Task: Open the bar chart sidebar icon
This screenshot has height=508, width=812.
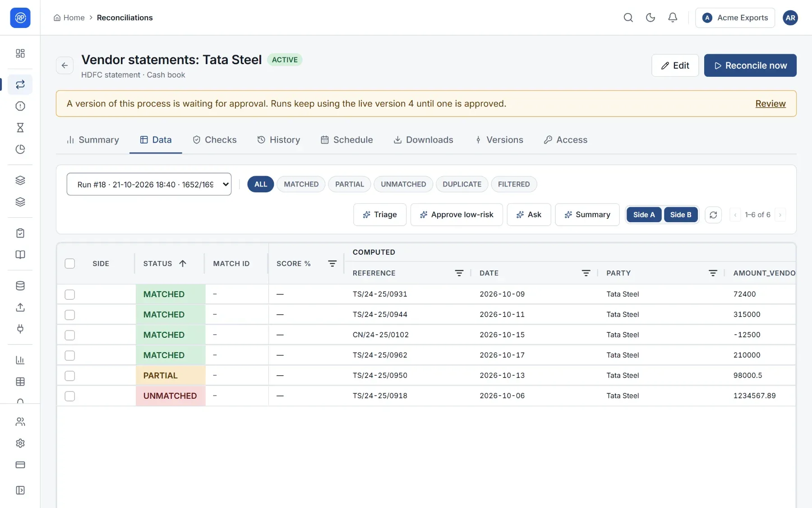Action: [20, 360]
